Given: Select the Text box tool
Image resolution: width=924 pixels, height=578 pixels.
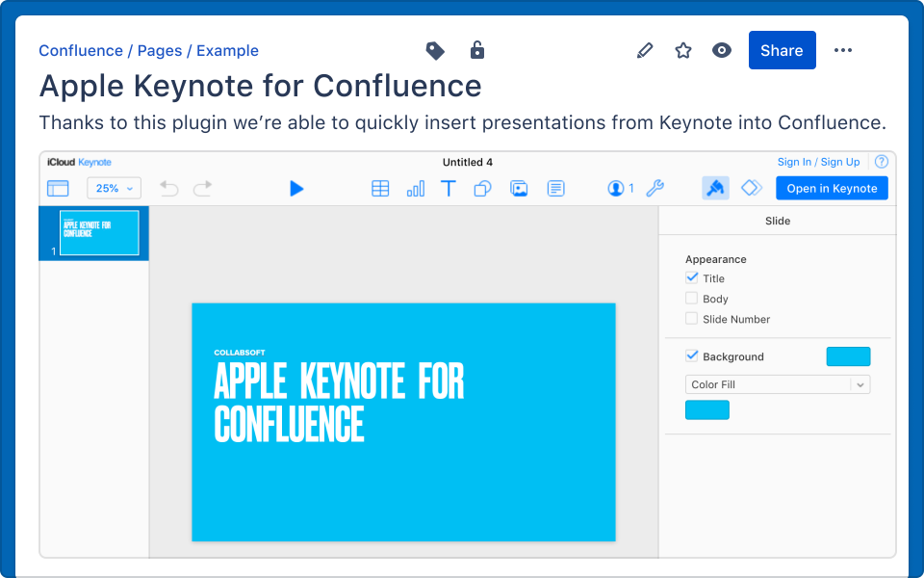Looking at the screenshot, I should tap(449, 189).
